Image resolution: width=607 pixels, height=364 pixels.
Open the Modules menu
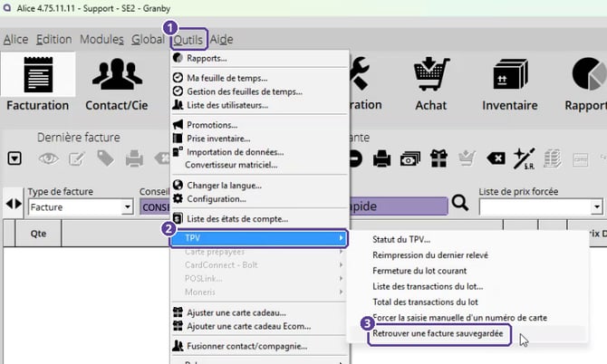(101, 40)
